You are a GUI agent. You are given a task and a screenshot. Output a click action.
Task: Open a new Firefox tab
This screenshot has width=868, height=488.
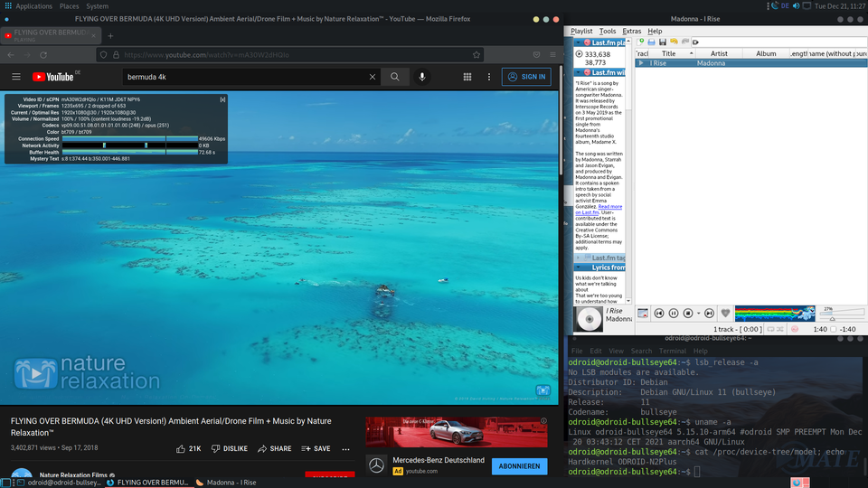point(110,36)
